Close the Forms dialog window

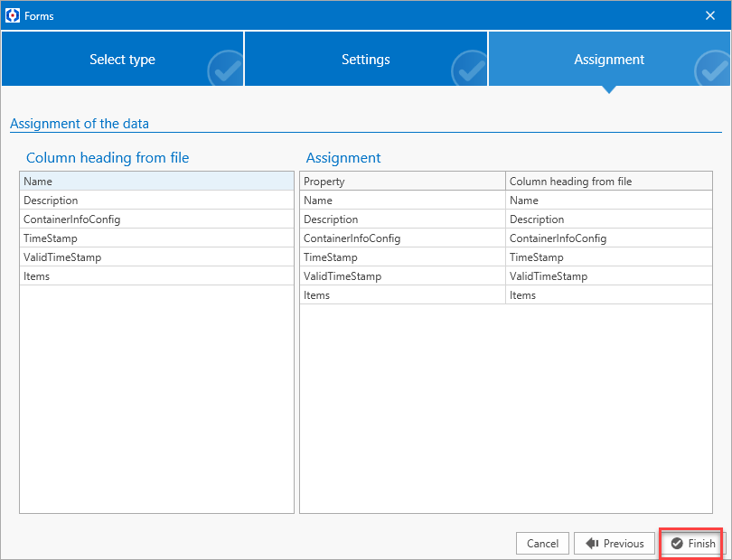(x=710, y=15)
